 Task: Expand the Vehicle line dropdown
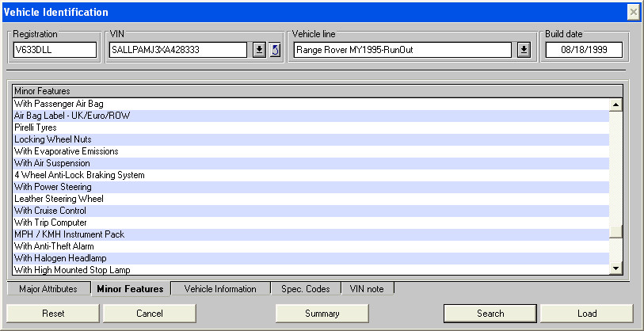coord(524,50)
